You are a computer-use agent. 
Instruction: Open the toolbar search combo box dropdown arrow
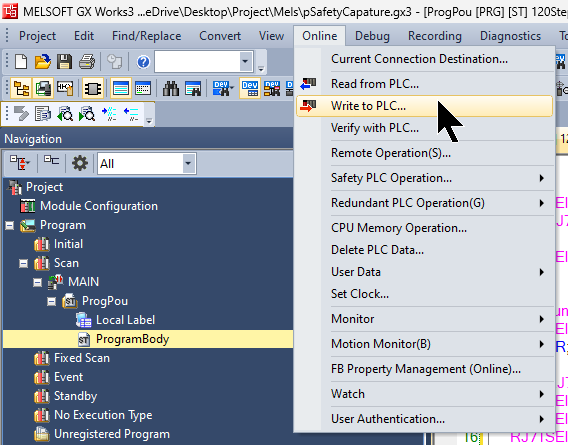(245, 61)
